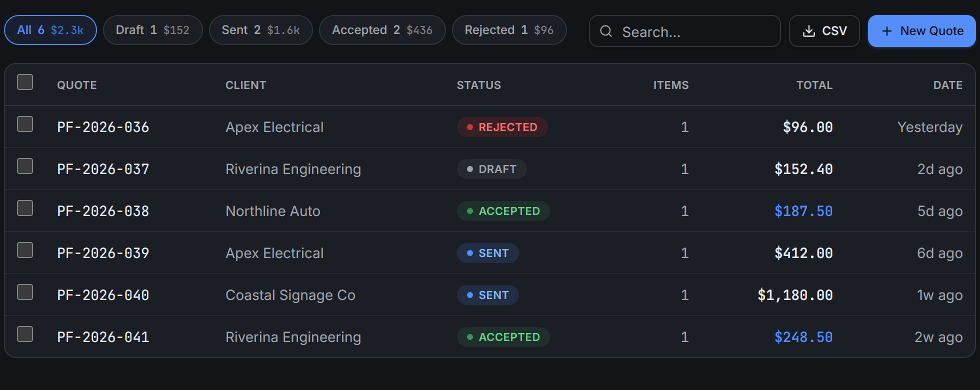Select the checkbox for PF-2026-039

coord(25,250)
